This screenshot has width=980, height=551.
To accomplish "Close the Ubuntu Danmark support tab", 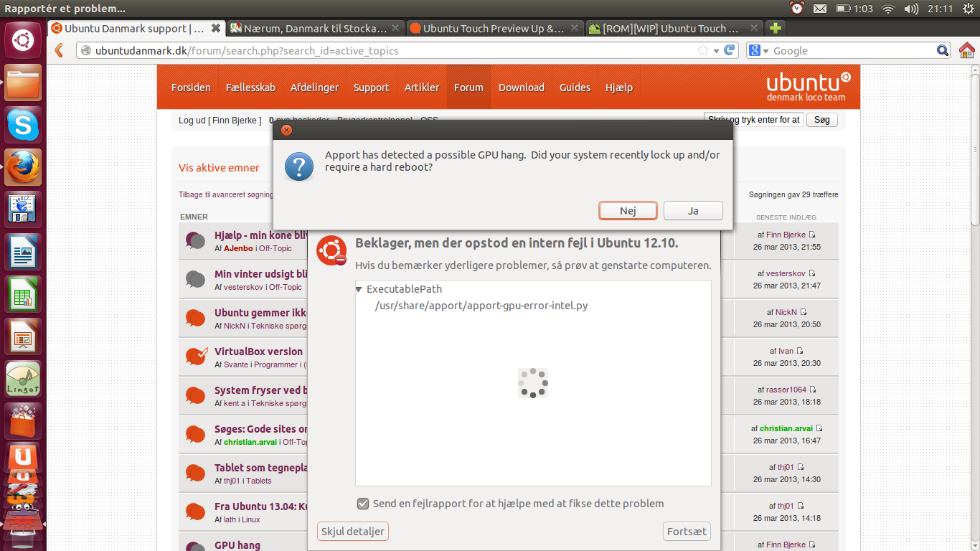I will click(x=216, y=29).
